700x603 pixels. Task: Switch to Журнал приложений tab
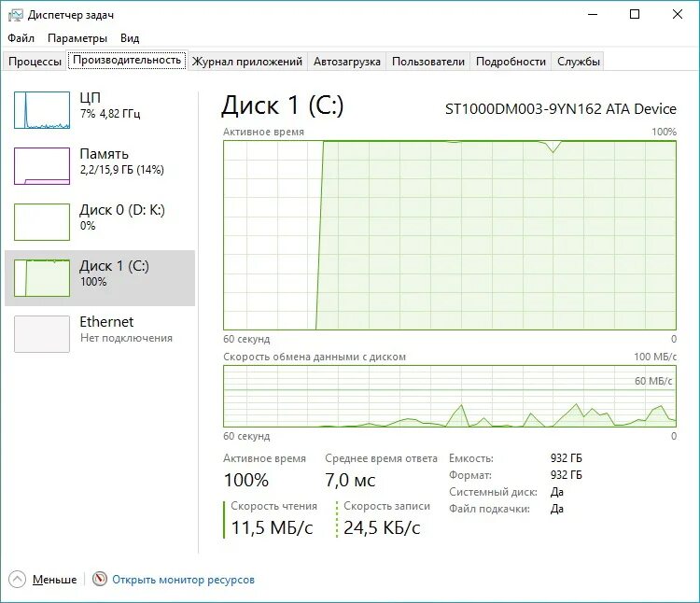(247, 62)
